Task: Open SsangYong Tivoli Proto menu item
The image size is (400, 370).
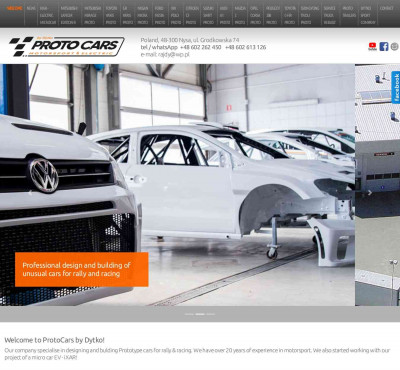Action: pyautogui.click(x=310, y=15)
